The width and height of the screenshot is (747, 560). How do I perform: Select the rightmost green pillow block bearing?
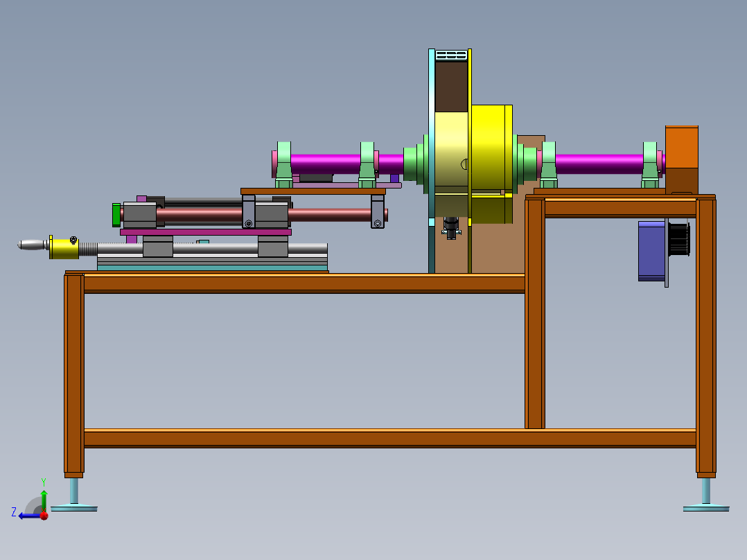650,164
